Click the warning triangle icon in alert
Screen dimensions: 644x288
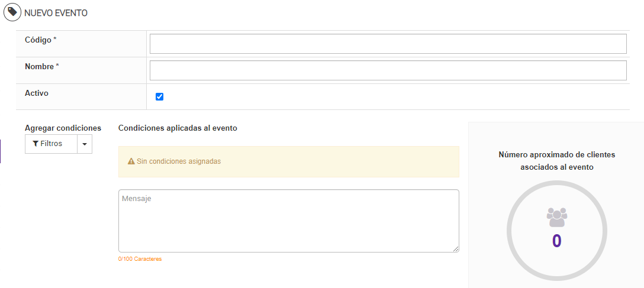point(131,161)
